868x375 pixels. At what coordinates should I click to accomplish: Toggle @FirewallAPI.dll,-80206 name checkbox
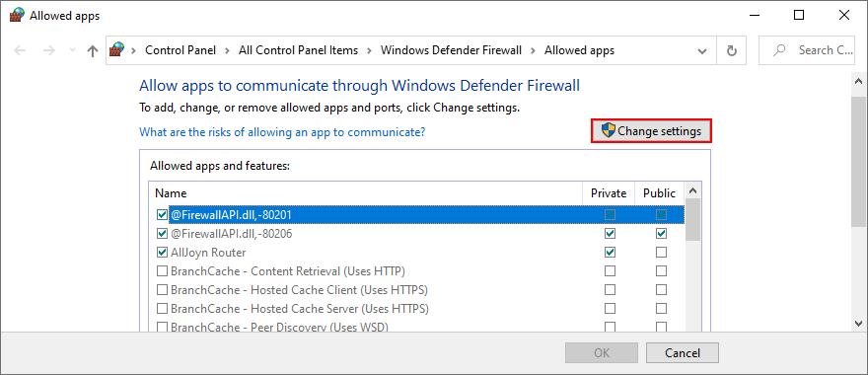point(162,234)
